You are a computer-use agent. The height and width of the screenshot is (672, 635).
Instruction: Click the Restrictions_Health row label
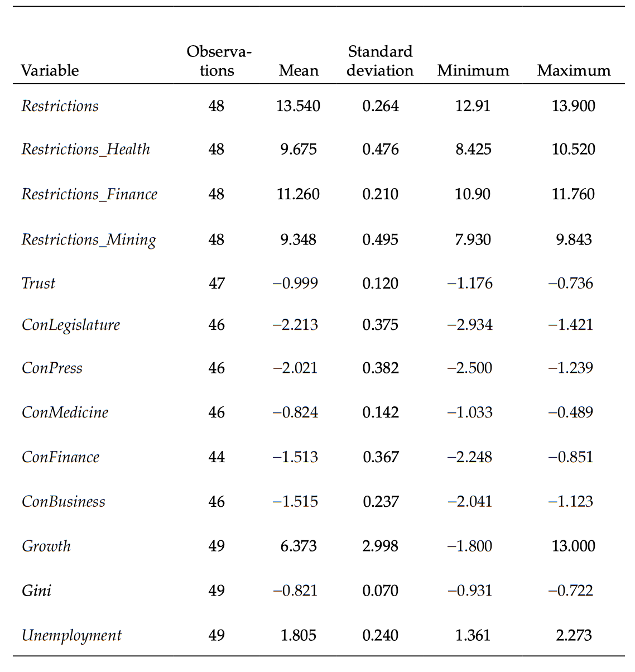[85, 149]
